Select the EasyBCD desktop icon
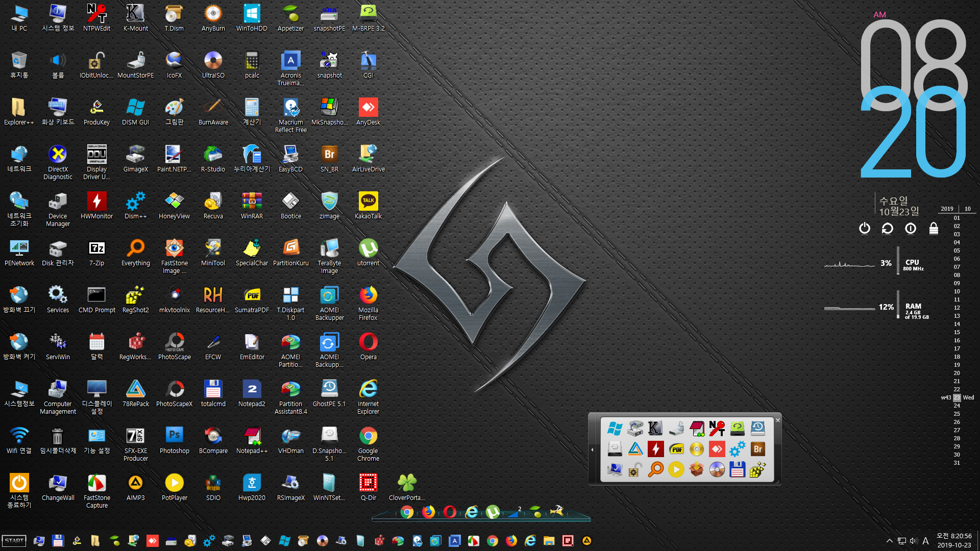Image resolution: width=980 pixels, height=551 pixels. tap(290, 159)
